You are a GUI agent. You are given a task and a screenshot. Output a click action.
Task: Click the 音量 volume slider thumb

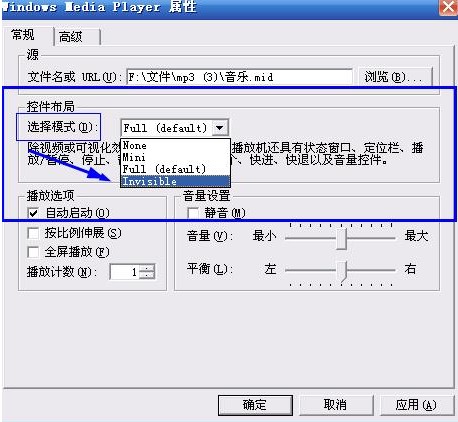click(x=341, y=239)
